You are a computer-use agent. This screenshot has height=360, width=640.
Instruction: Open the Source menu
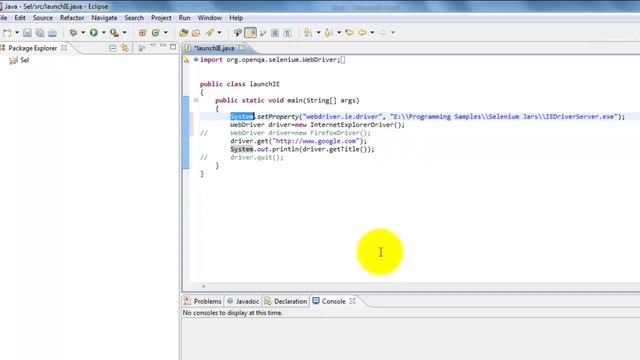tap(43, 18)
